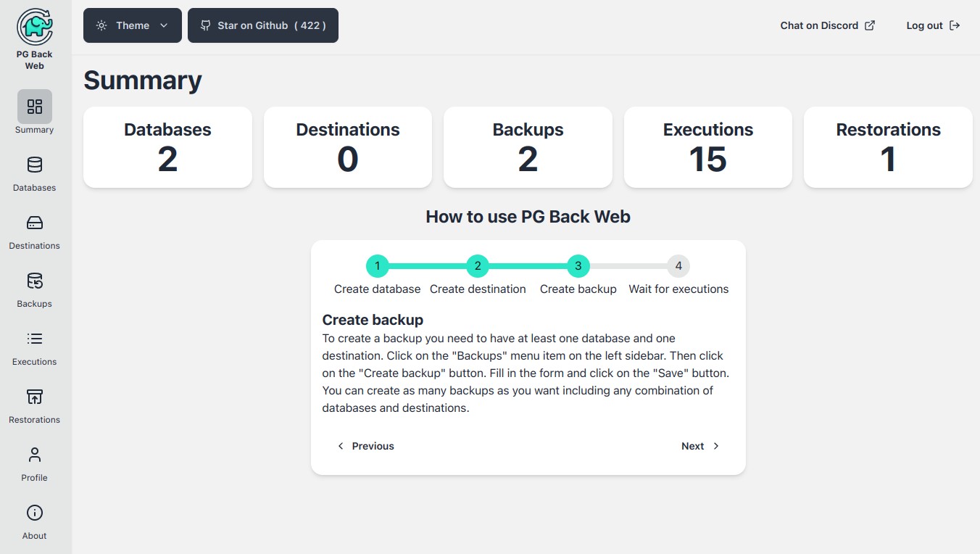Open Databases cylinder icon in sidebar
Image resolution: width=980 pixels, height=554 pixels.
(x=35, y=165)
